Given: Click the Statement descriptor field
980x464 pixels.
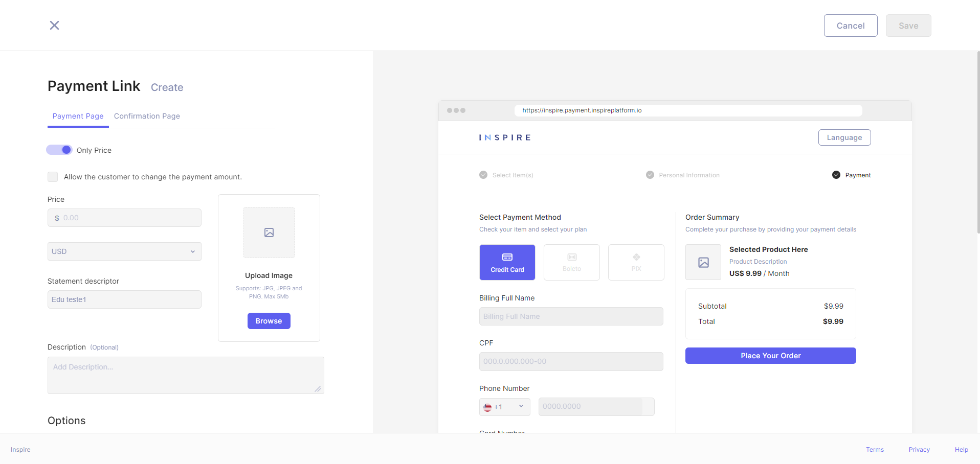Looking at the screenshot, I should 124,299.
